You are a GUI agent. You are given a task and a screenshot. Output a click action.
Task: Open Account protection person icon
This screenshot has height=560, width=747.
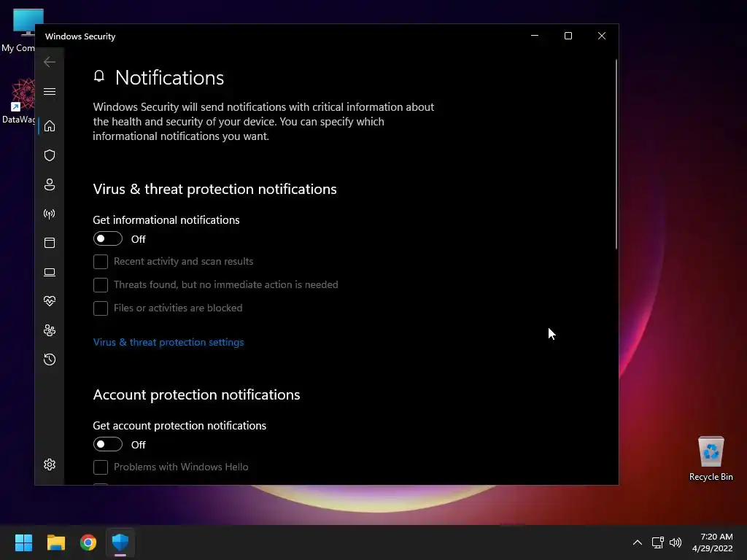[50, 184]
